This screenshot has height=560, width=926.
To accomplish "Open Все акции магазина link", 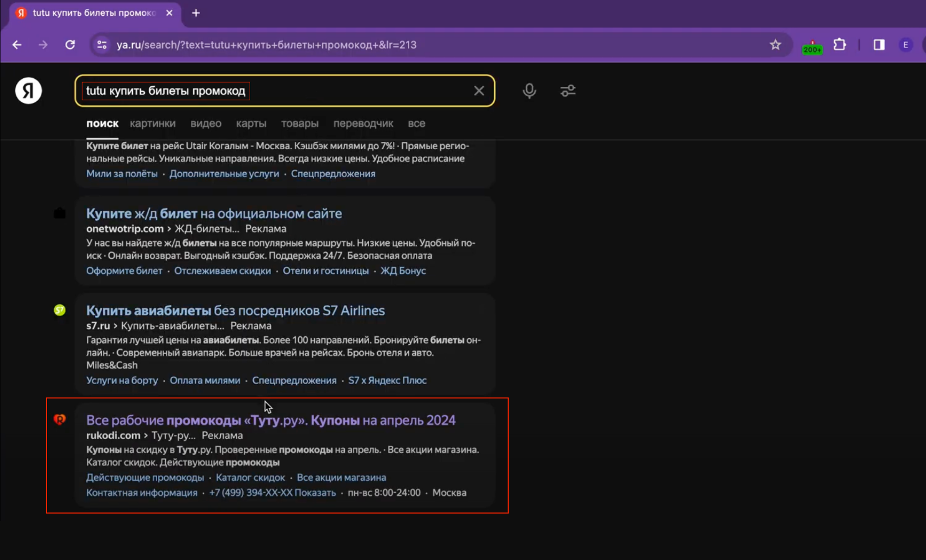I will click(x=341, y=477).
